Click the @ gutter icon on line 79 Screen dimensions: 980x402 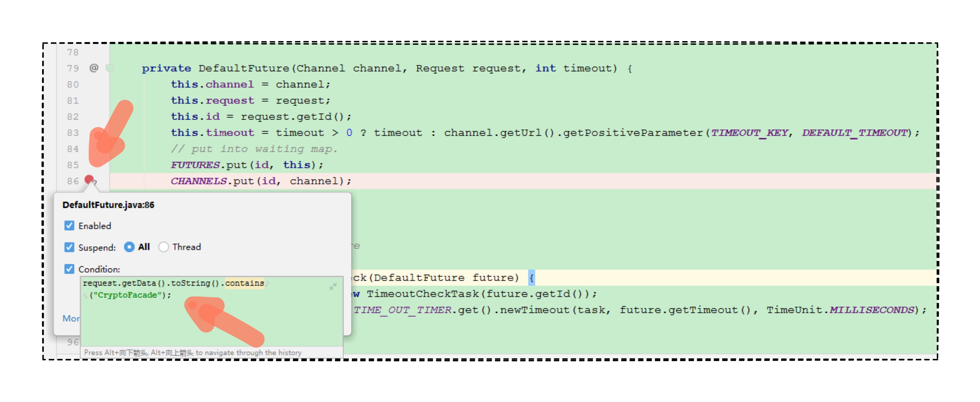[x=94, y=68]
